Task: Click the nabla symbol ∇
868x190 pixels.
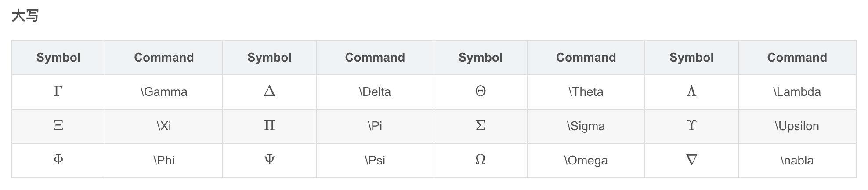Action: [x=691, y=160]
